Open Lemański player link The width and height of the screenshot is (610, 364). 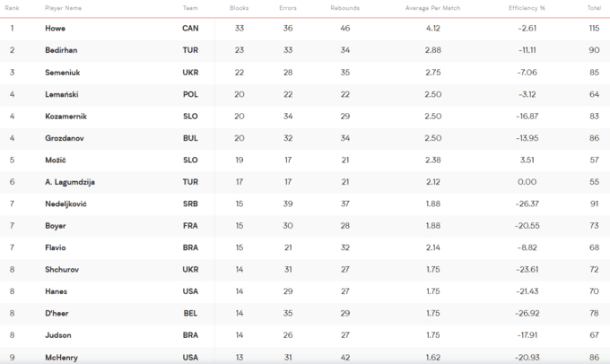click(62, 94)
